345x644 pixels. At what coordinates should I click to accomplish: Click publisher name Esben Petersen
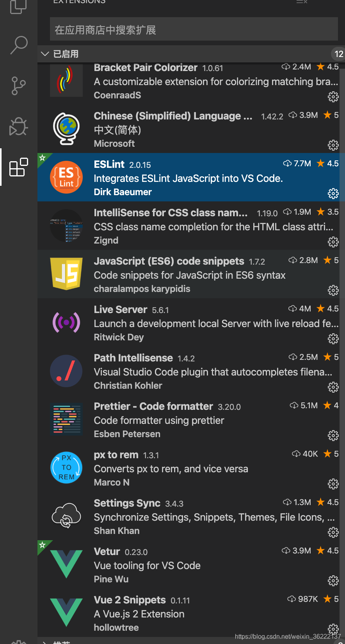point(127,434)
